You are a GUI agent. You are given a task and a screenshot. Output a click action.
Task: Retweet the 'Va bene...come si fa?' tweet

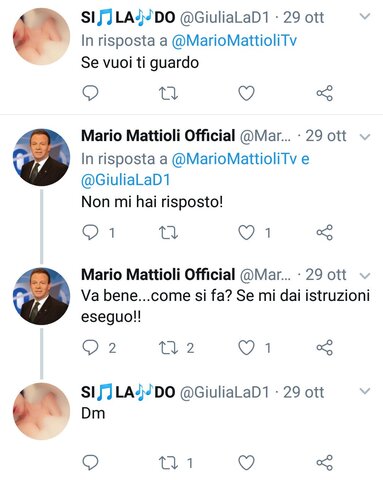click(168, 348)
